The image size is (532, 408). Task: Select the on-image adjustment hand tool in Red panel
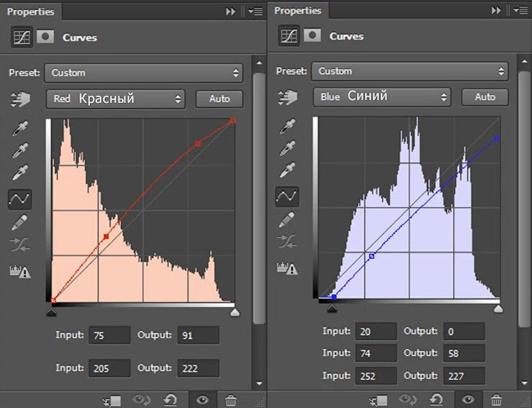(20, 99)
